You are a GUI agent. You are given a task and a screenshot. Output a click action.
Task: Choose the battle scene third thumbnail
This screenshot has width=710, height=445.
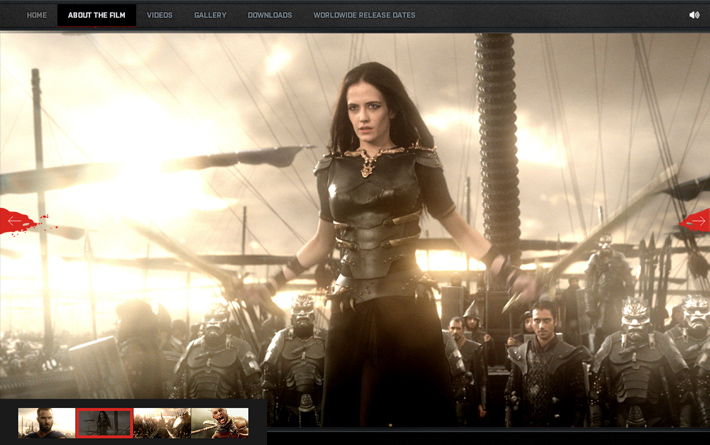click(162, 423)
